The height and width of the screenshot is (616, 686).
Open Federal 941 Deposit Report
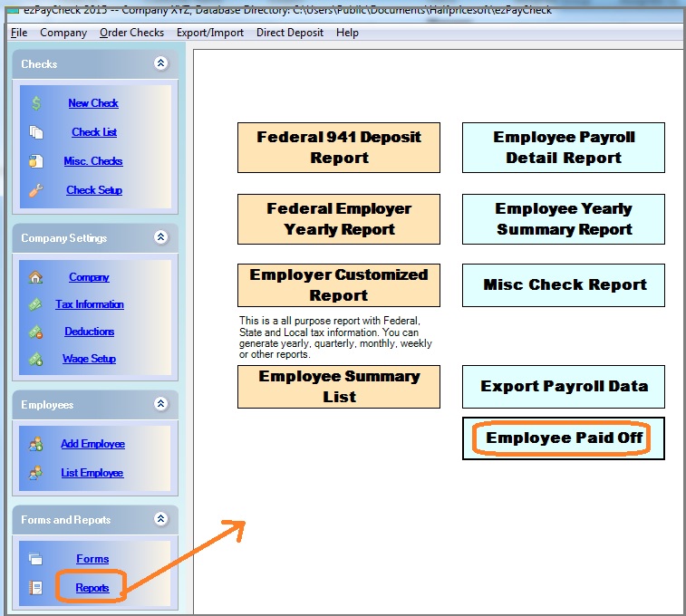339,148
